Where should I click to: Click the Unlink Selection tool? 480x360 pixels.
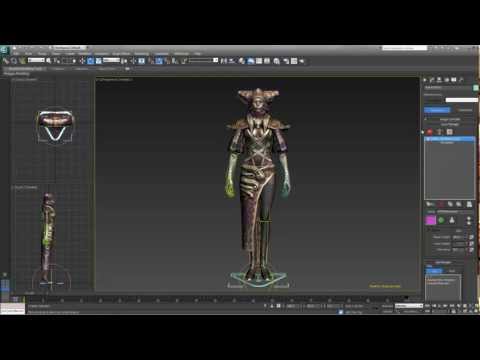tap(14, 61)
